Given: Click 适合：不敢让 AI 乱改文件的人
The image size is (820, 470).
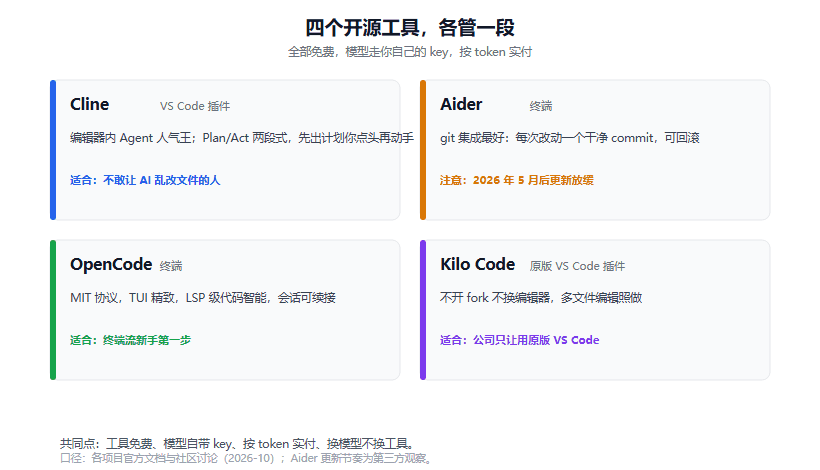Looking at the screenshot, I should click(x=145, y=180).
